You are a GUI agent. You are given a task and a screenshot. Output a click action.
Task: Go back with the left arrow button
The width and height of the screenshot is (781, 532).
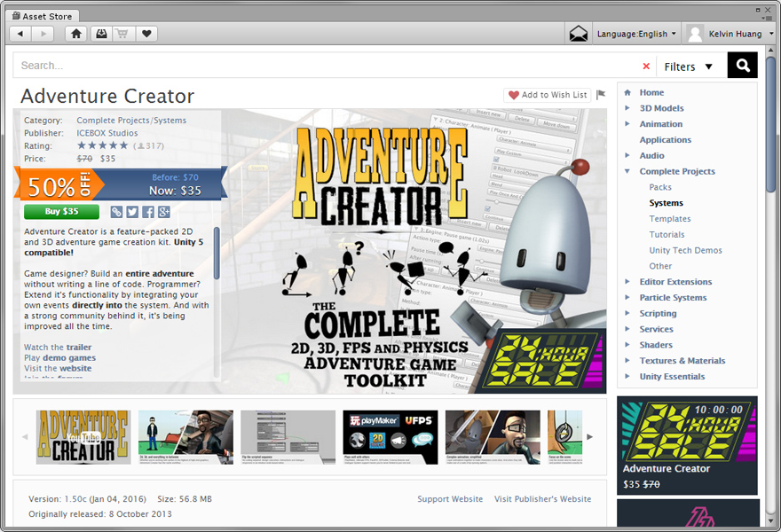tap(20, 34)
